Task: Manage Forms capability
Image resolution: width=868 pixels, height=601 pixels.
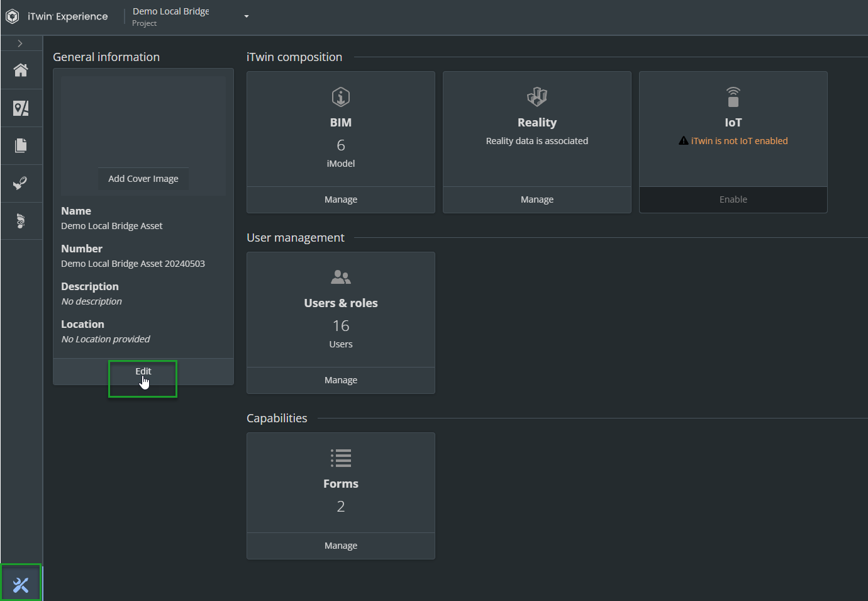Action: pos(341,546)
